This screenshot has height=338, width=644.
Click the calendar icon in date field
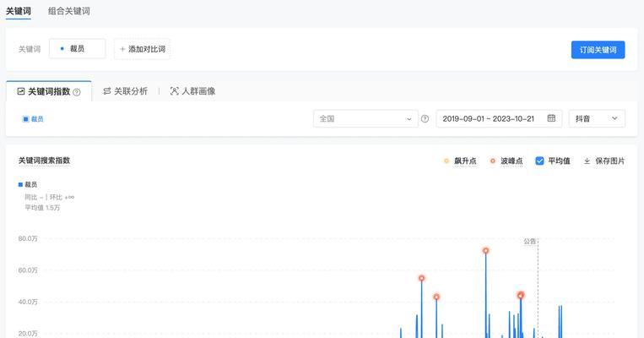point(552,118)
